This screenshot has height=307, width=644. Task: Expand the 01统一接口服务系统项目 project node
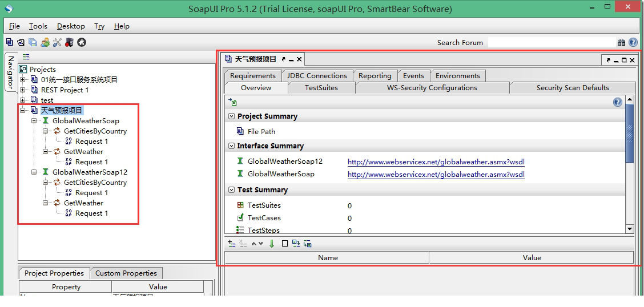[23, 80]
